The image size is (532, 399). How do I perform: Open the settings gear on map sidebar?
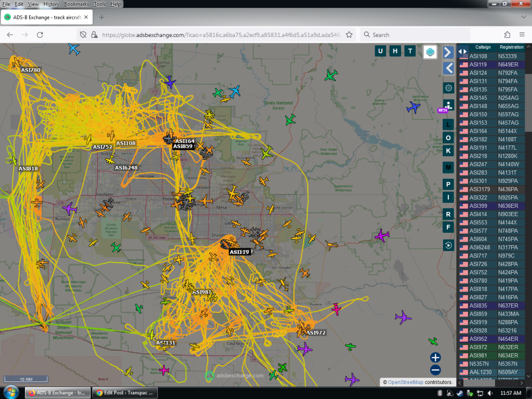click(448, 88)
